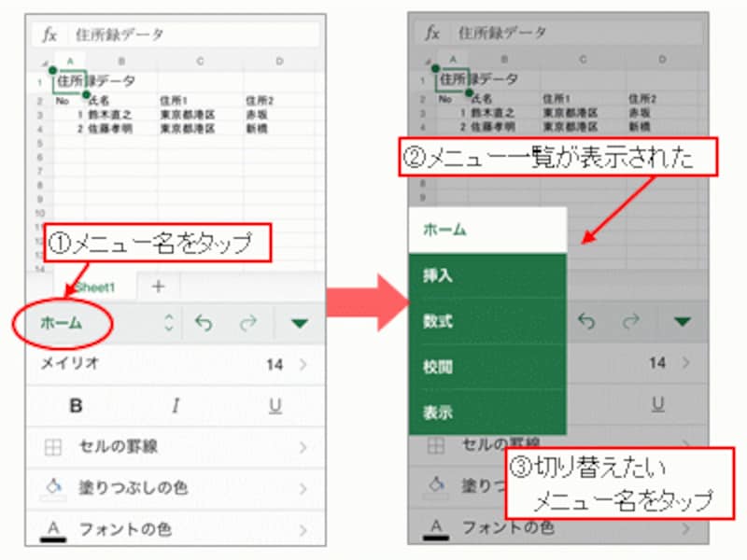Collapse the ribbon with the green triangle in left screen
Viewport: 747px width, 560px height.
pos(300,323)
